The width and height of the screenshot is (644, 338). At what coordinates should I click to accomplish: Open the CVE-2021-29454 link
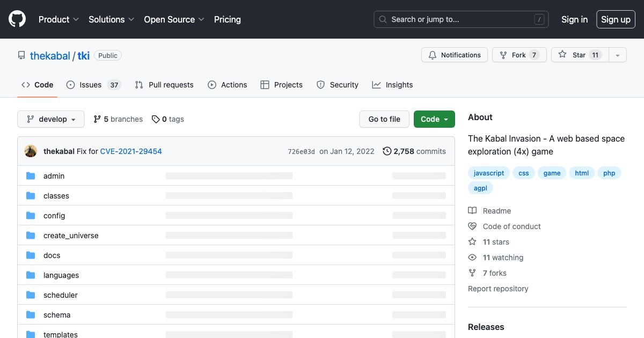tap(131, 151)
